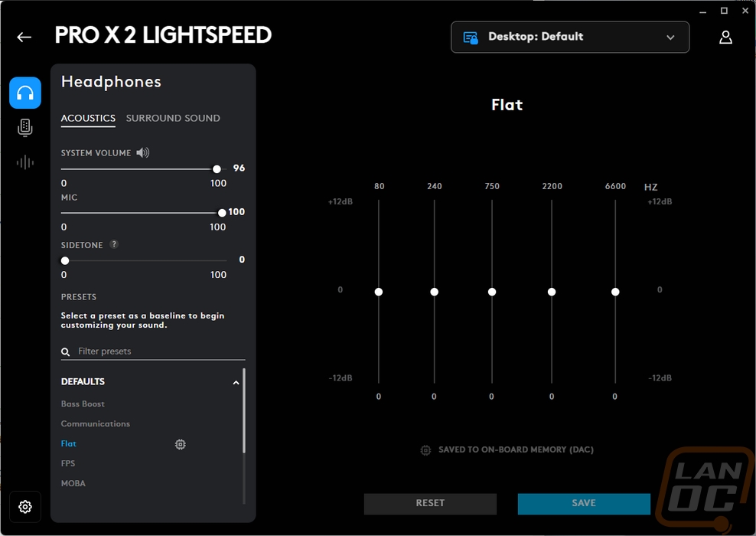Viewport: 756px width, 536px height.
Task: Click the filter presets search icon
Action: (x=66, y=351)
